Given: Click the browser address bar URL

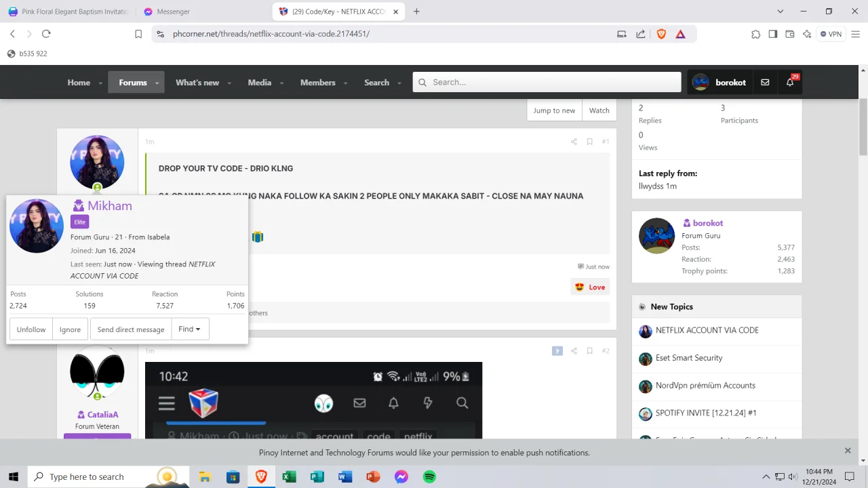Looking at the screenshot, I should click(x=271, y=34).
